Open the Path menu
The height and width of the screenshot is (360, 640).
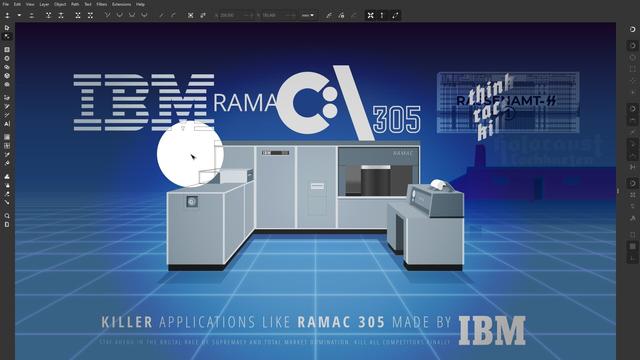tap(75, 4)
